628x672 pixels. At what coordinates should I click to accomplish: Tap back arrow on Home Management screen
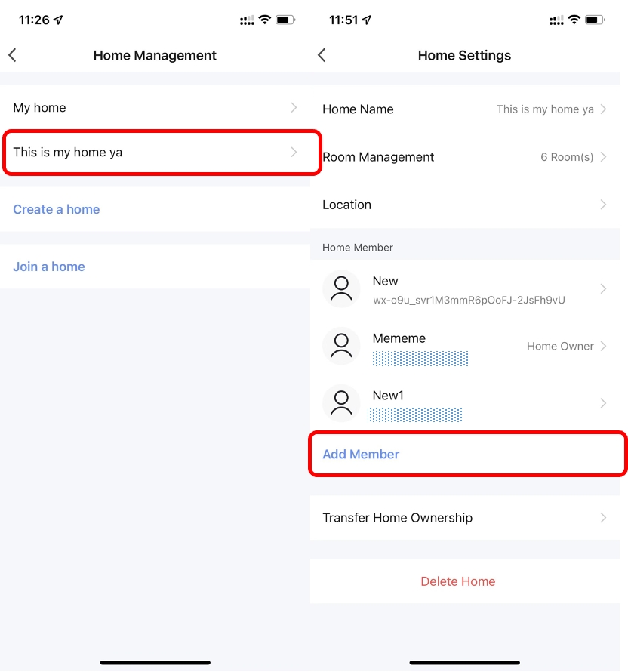pyautogui.click(x=12, y=55)
